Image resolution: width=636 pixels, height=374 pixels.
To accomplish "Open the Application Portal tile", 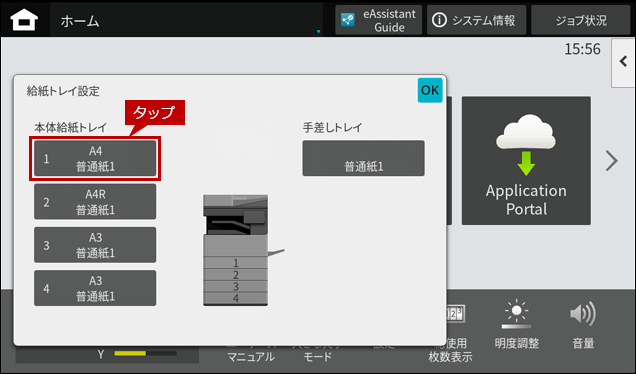I will 526,161.
